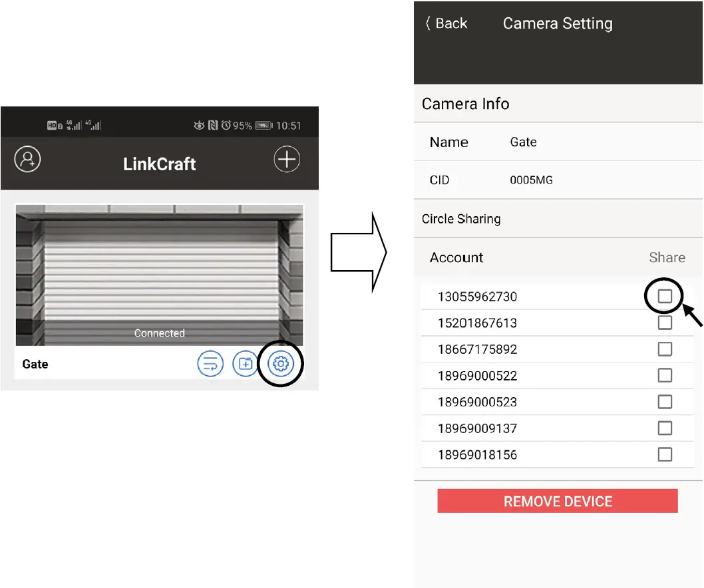Screen dimensions: 704x588
Task: Click the Connected status label
Action: (160, 333)
